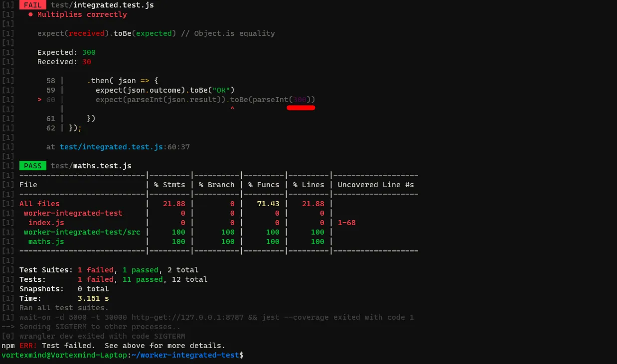Click test/integrated.test.js file path in FAIL line

click(x=102, y=5)
